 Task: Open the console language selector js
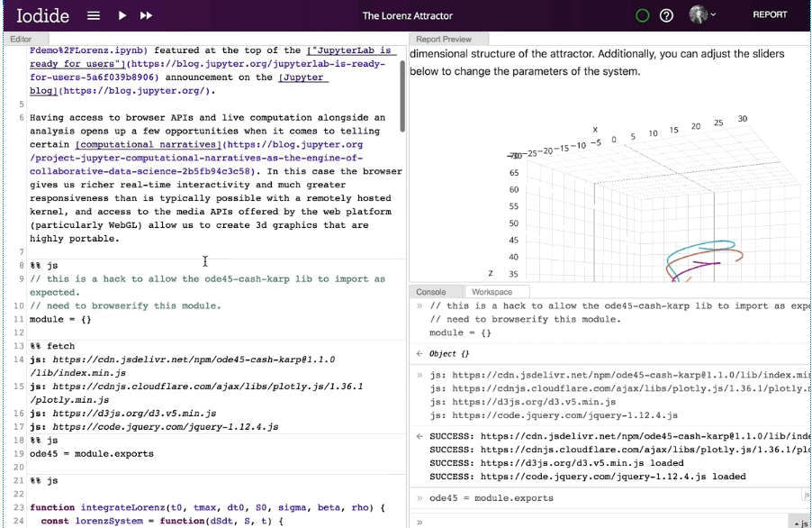pos(799,522)
